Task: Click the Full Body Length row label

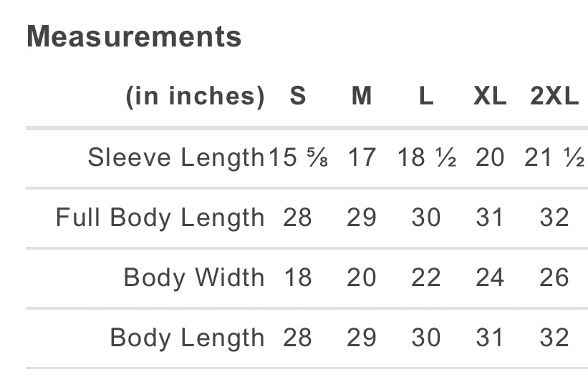Action: point(160,217)
